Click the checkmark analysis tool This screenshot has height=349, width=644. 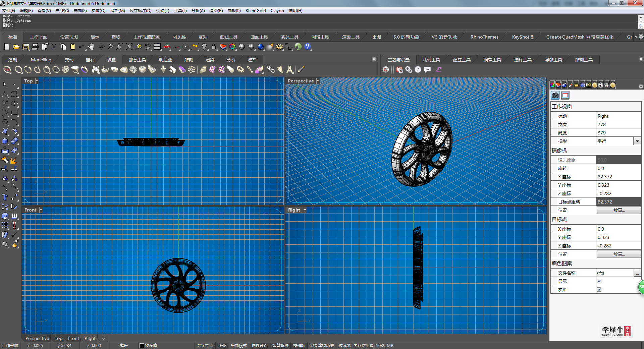(14, 235)
